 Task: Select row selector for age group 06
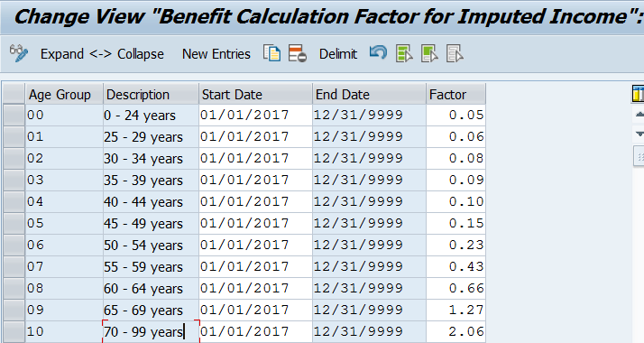pyautogui.click(x=14, y=246)
